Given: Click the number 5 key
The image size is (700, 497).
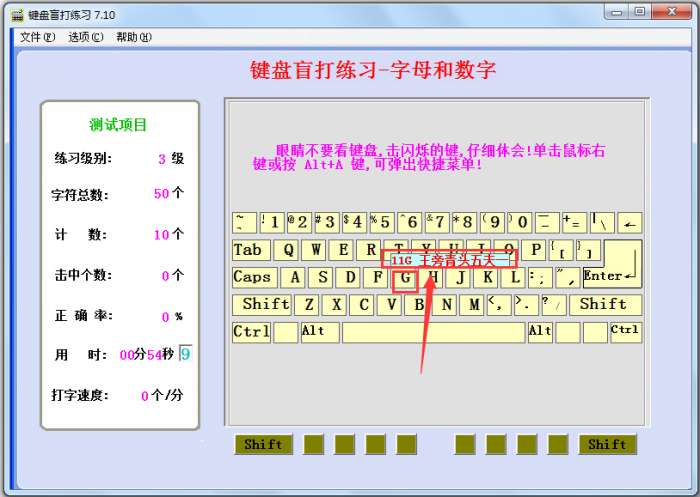Looking at the screenshot, I should pos(382,222).
